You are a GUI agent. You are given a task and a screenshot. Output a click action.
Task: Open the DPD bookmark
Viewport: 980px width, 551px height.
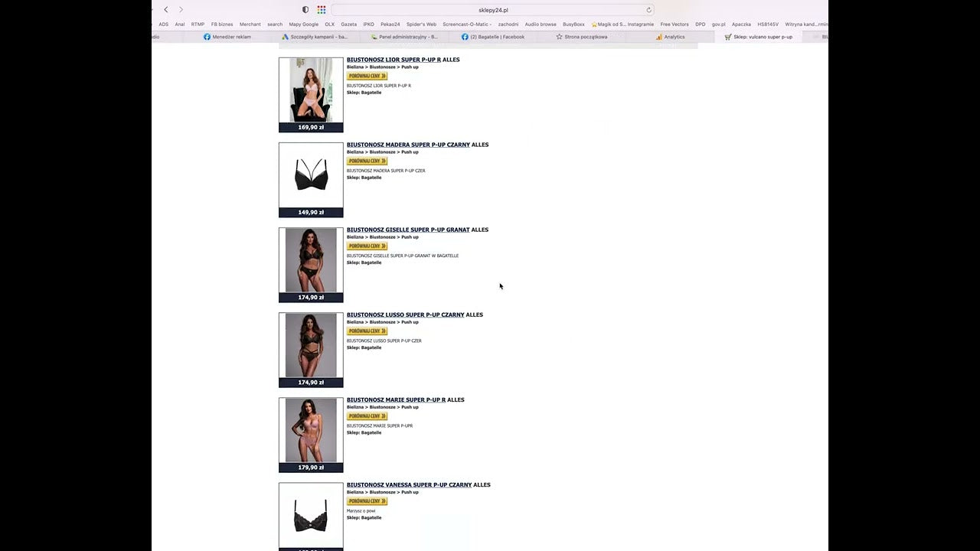tap(701, 24)
